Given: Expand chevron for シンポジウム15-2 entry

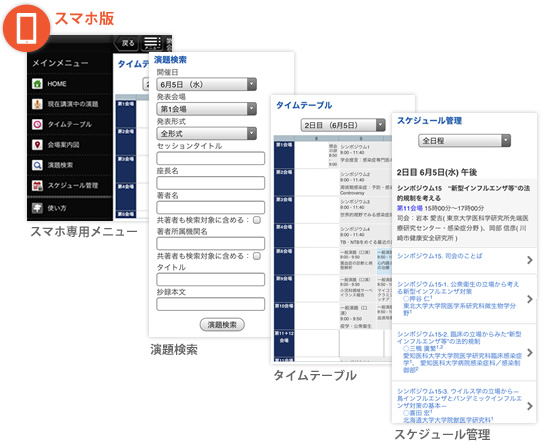Looking at the screenshot, I should point(530,352).
